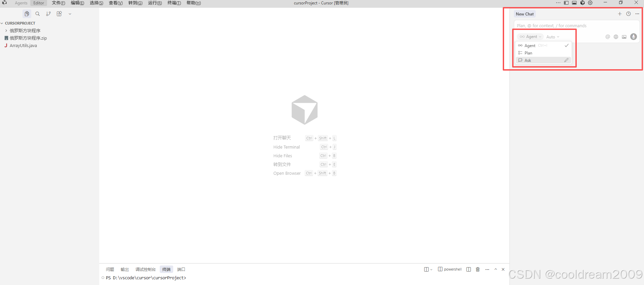
Task: Maximize the terminal panel with up chevron
Action: (496, 269)
